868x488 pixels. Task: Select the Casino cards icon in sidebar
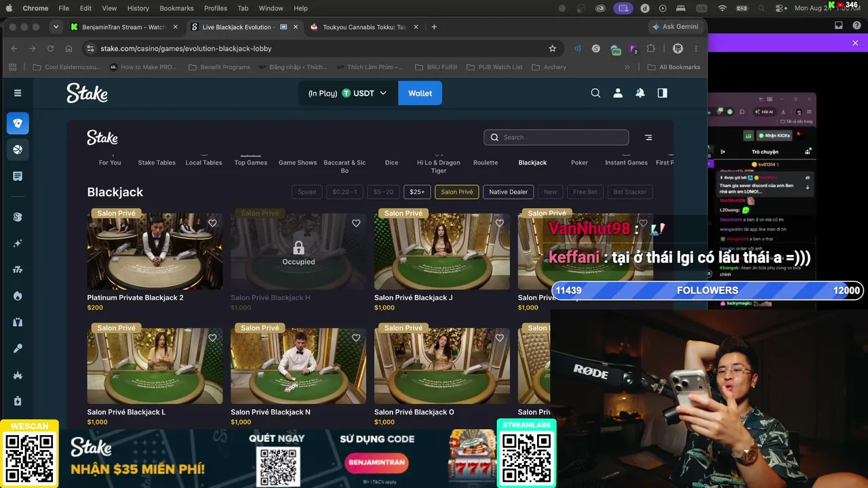(x=18, y=123)
